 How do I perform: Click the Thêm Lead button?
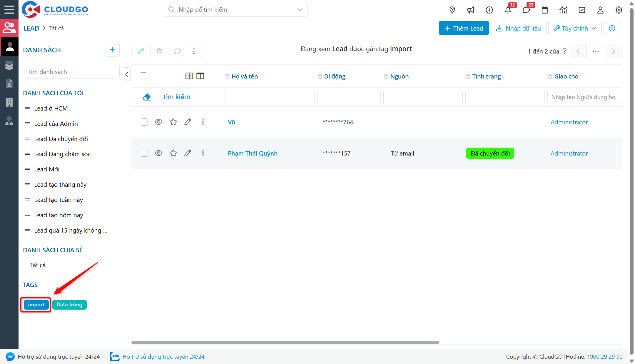pos(464,28)
